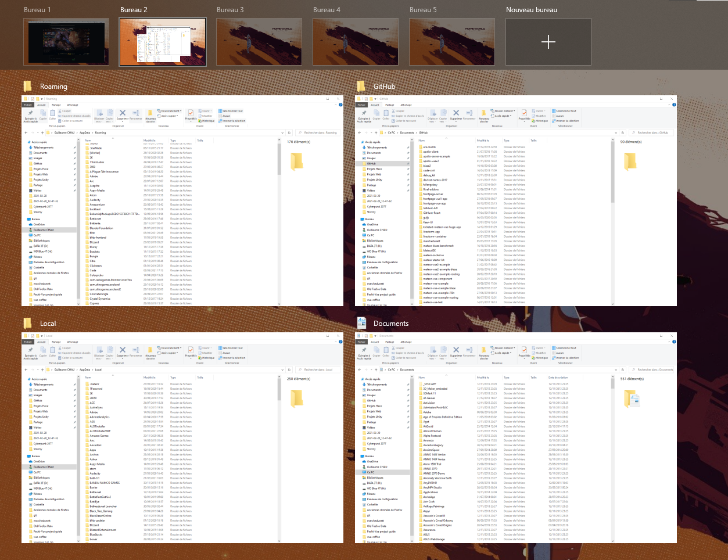728x560 pixels.
Task: Open the Local window via its title label
Action: point(48,324)
